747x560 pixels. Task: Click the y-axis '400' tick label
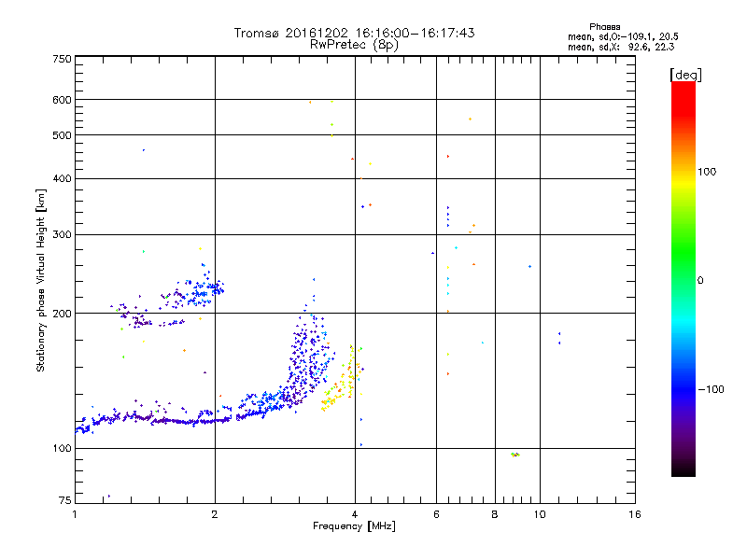pos(62,179)
